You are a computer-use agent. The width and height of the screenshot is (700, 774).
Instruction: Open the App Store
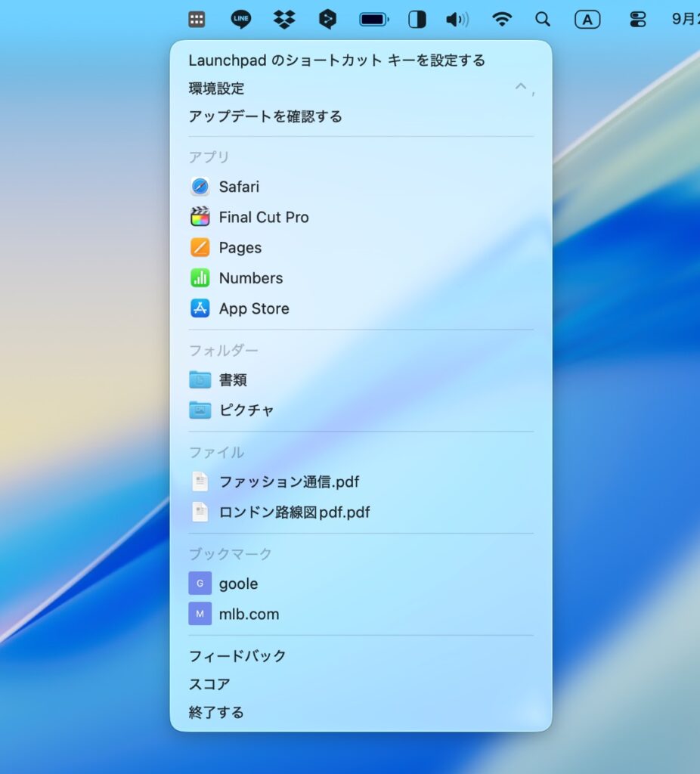pos(253,308)
